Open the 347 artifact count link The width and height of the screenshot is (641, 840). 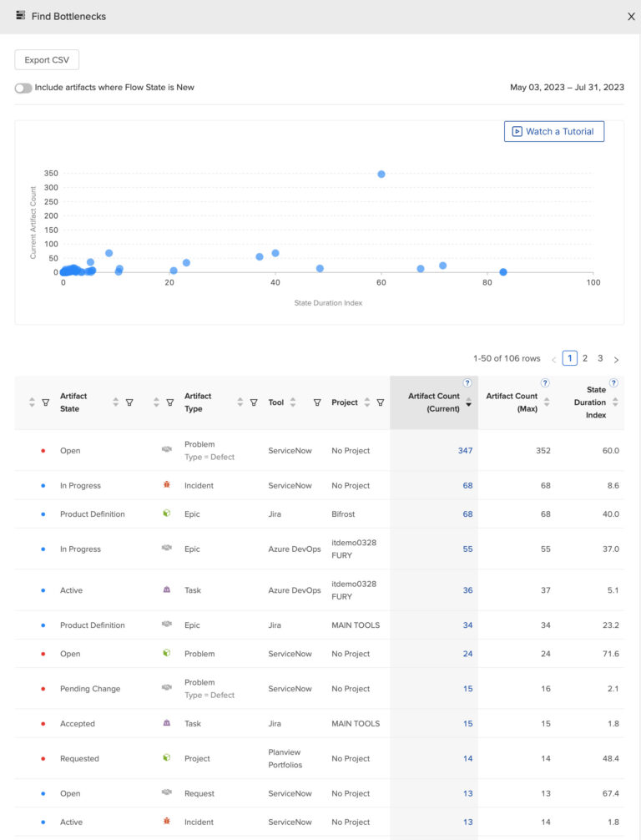(x=465, y=451)
